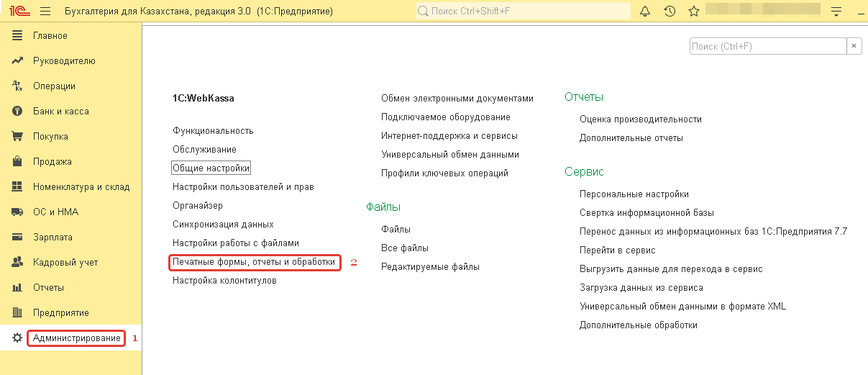Clear the section search with x button
This screenshot has height=375, width=868.
pos(854,46)
